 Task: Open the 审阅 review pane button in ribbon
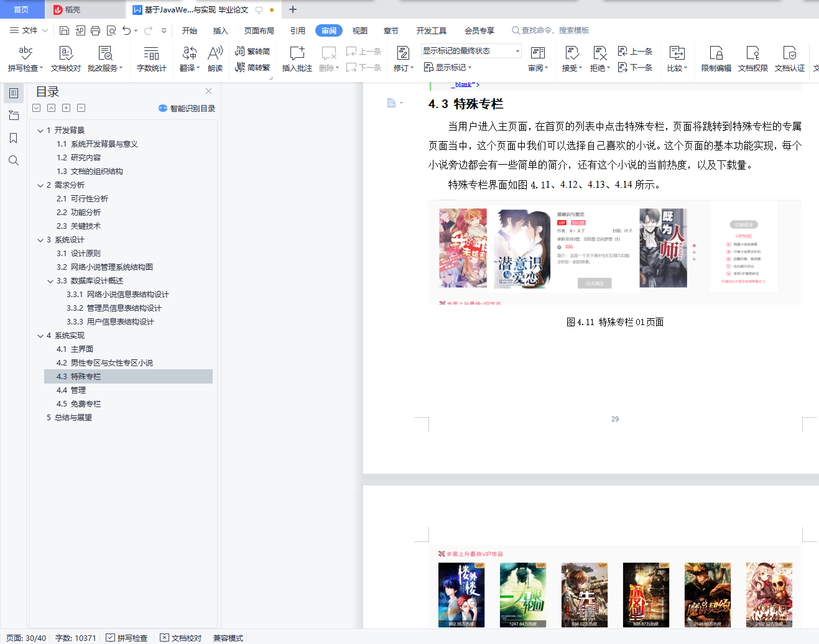538,59
